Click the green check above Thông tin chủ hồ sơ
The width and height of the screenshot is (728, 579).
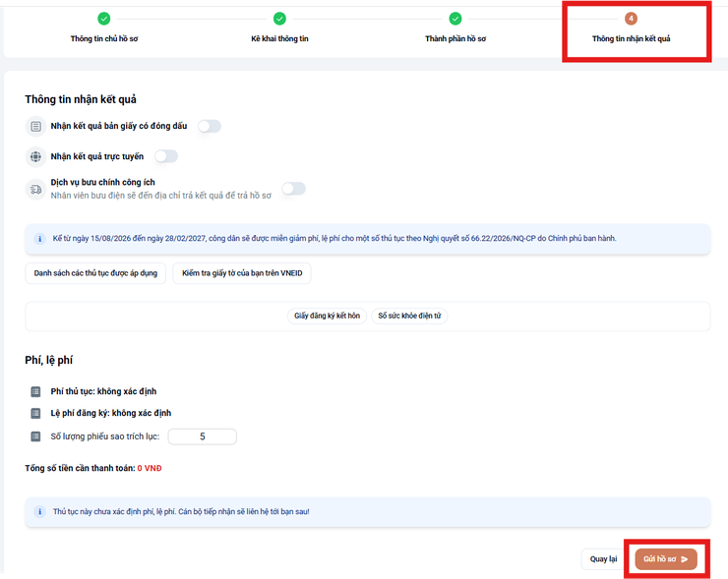point(104,19)
